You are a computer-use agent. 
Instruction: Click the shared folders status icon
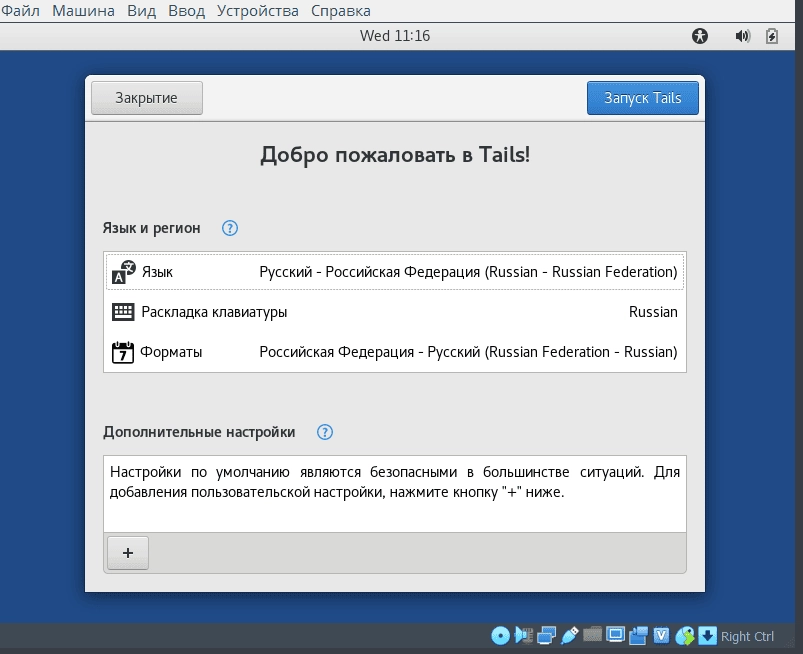pyautogui.click(x=593, y=635)
